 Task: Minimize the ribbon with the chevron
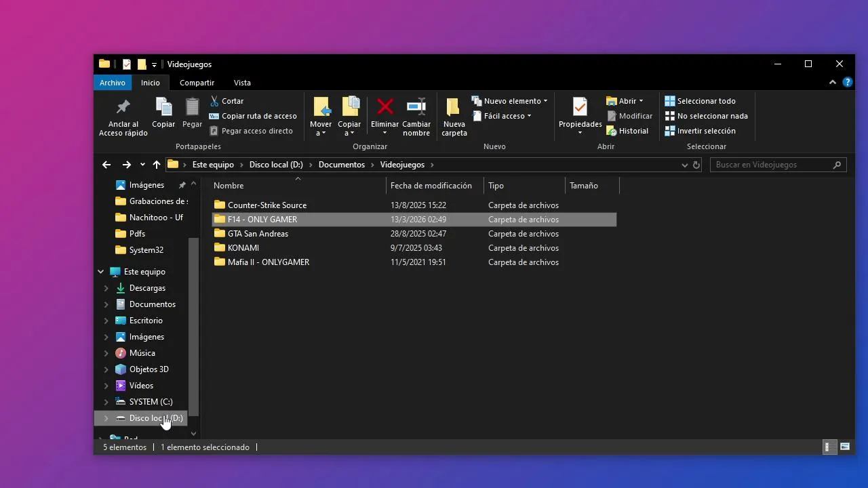coord(833,82)
